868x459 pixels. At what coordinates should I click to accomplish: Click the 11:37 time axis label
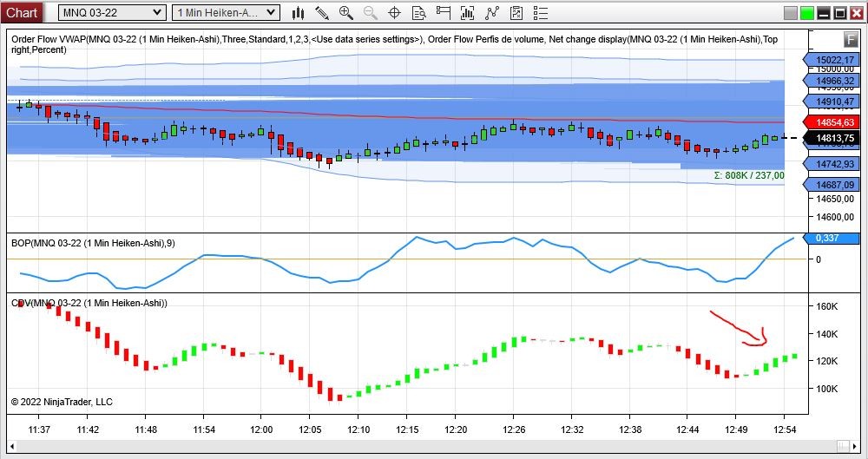tap(39, 429)
